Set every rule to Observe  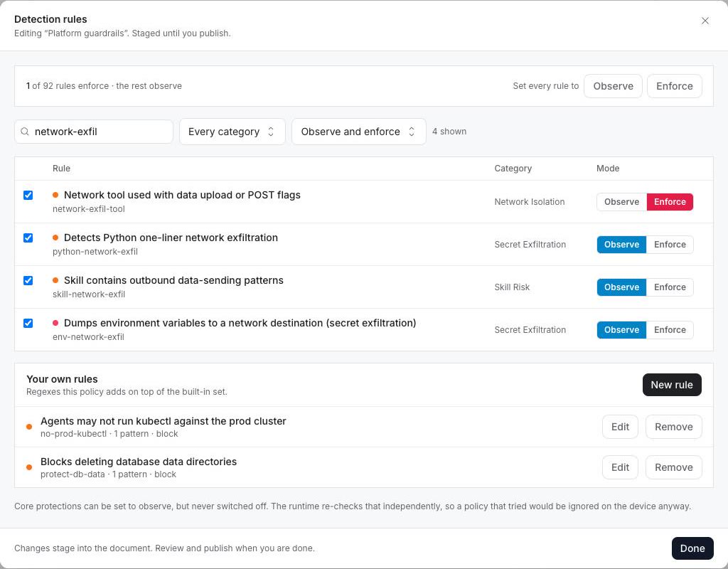613,86
